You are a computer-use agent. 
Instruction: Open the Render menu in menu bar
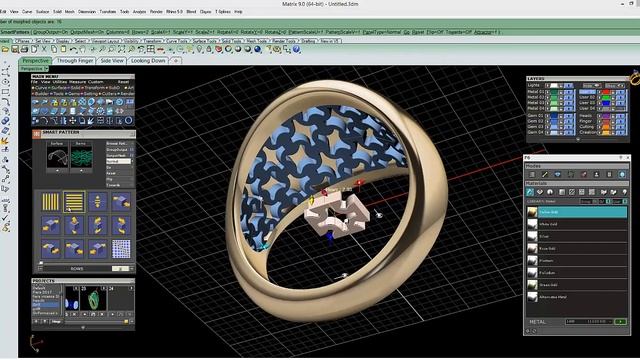(x=156, y=12)
